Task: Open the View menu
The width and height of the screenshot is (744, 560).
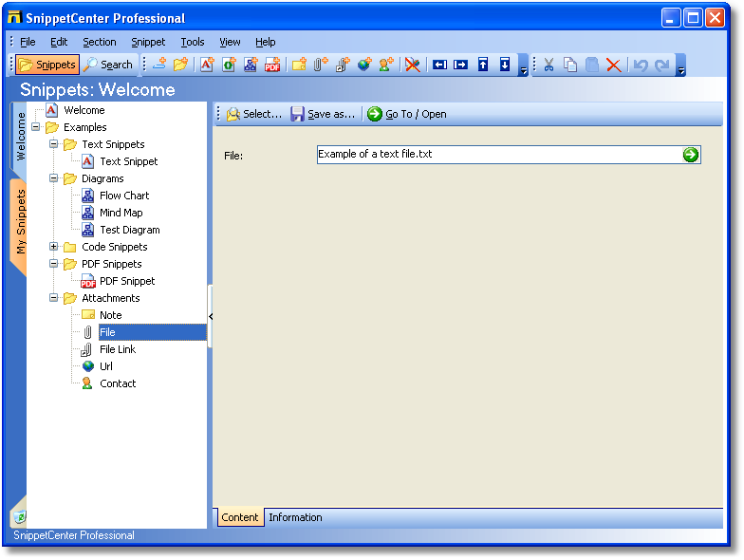Action: point(230,42)
